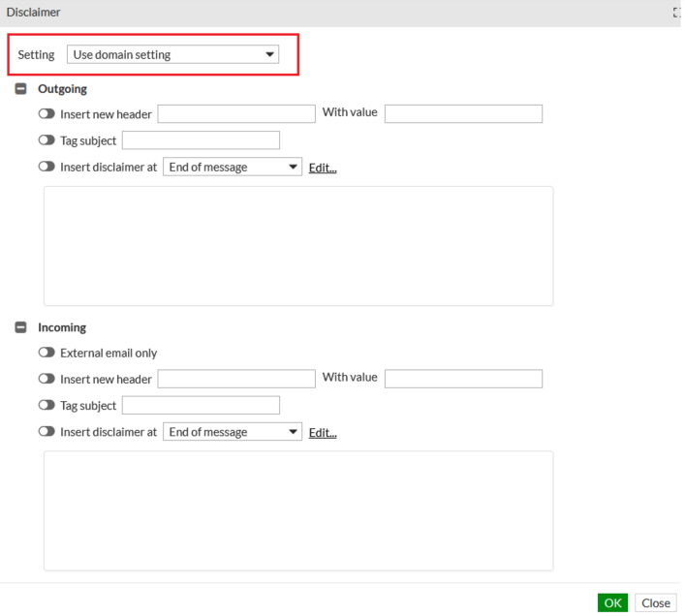The height and width of the screenshot is (616, 685).
Task: Open the Setting dropdown
Action: (x=172, y=55)
